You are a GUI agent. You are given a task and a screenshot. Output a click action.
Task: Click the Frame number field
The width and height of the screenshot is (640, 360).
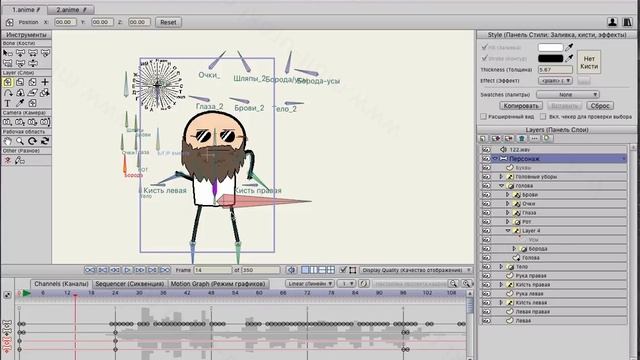coord(213,270)
